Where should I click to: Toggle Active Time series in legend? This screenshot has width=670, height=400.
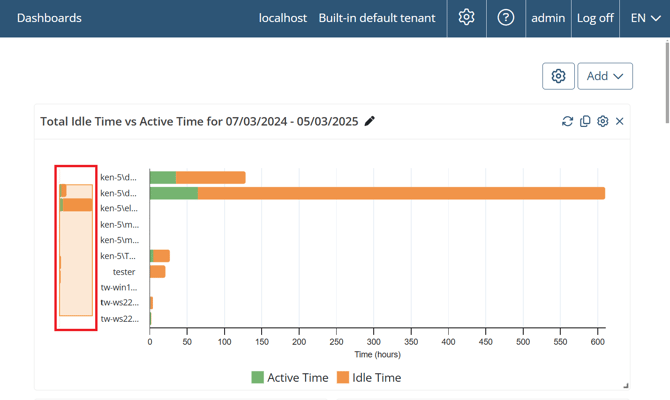tap(289, 378)
